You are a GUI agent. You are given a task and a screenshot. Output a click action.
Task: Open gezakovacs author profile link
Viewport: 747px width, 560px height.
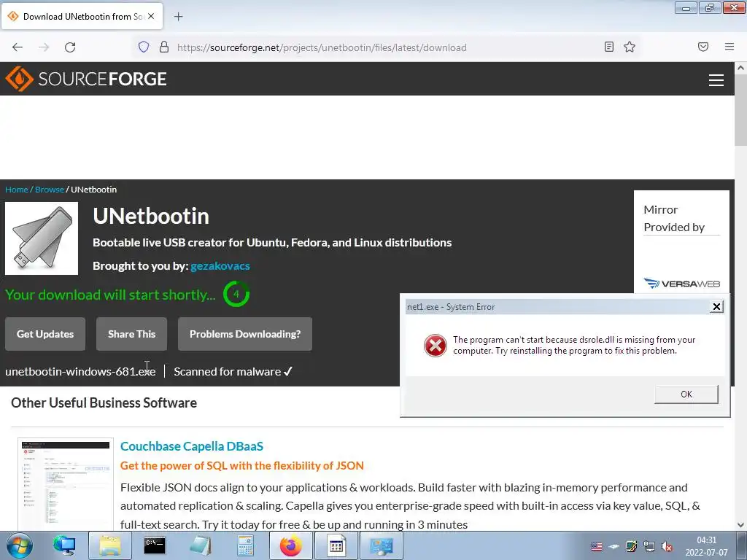point(220,265)
